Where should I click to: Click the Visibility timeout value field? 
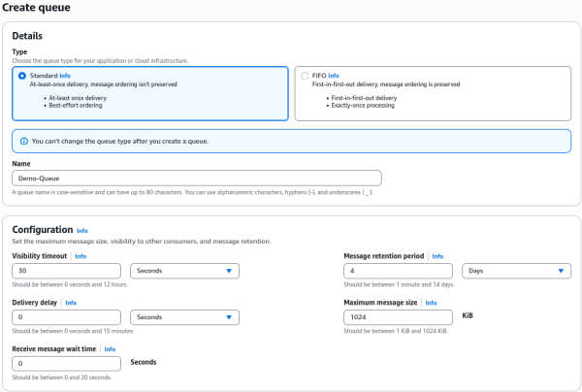(66, 271)
